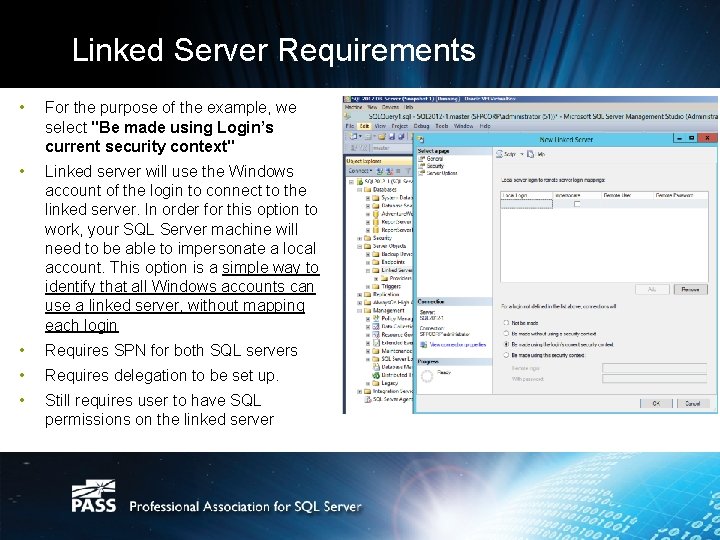Click the Save All icon in SSMS toolbar
Screen dimensions: 720x540
click(x=401, y=136)
